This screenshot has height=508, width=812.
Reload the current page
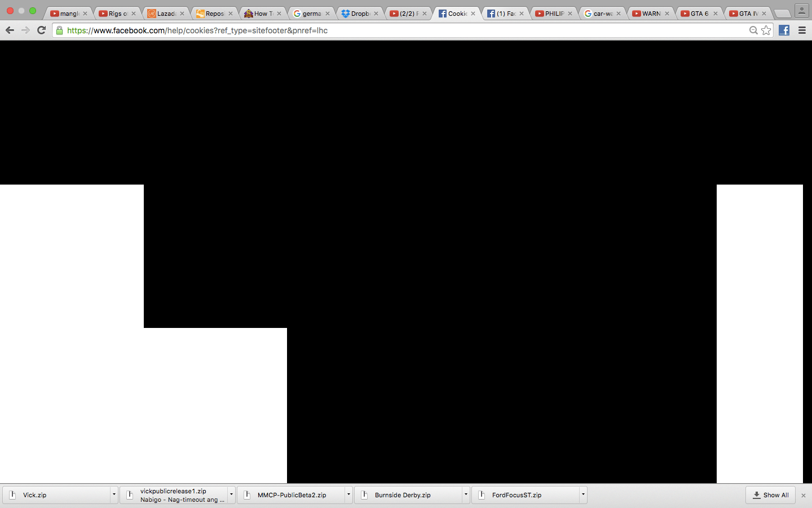41,30
